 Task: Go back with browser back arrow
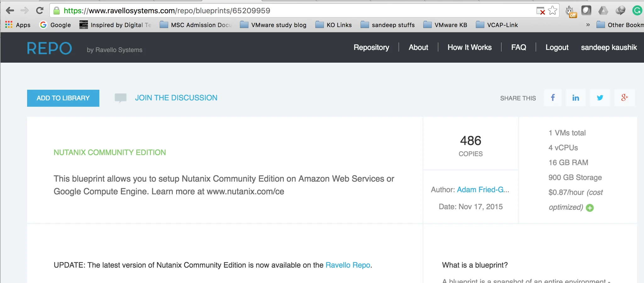[x=10, y=11]
